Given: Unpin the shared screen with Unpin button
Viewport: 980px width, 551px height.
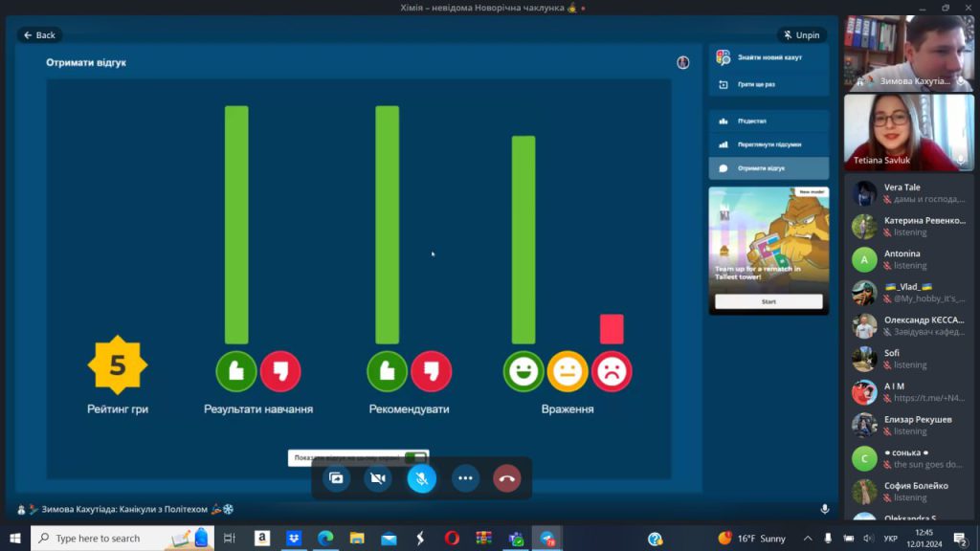Looking at the screenshot, I should point(801,35).
